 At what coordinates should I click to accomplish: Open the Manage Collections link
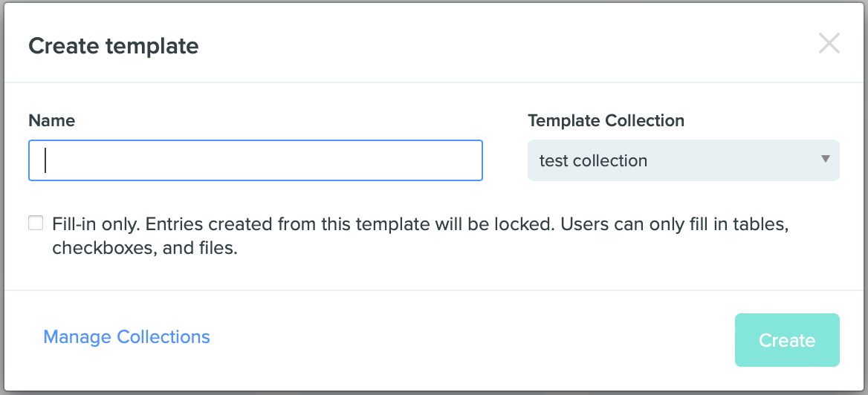tap(127, 337)
